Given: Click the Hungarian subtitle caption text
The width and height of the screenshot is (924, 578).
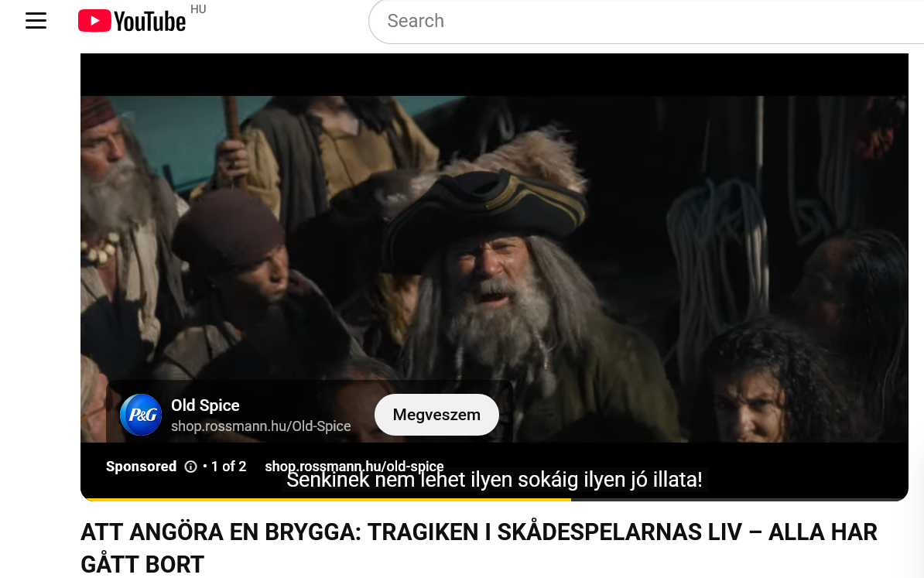Looking at the screenshot, I should pos(494,480).
